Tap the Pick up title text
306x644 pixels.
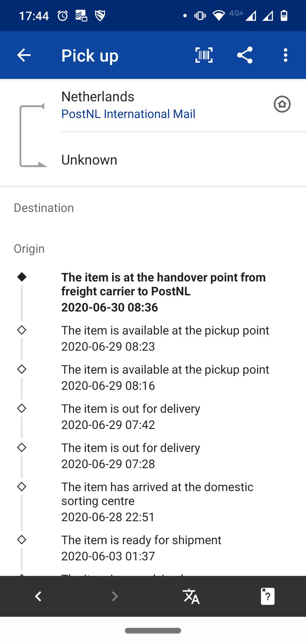tap(90, 56)
